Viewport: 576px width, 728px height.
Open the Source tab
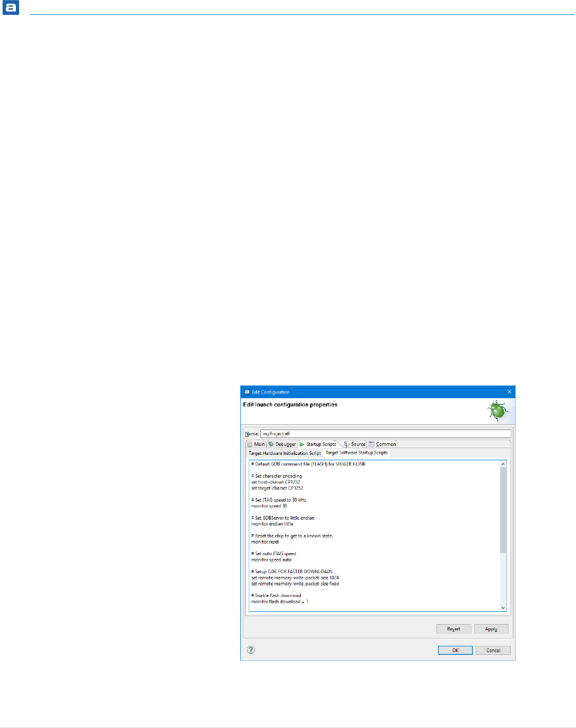point(355,444)
